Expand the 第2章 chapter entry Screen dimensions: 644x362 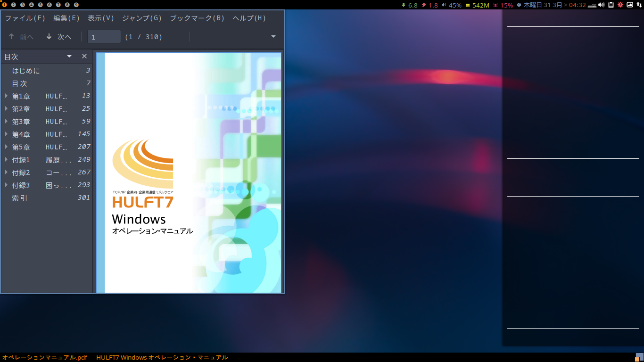tap(7, 109)
